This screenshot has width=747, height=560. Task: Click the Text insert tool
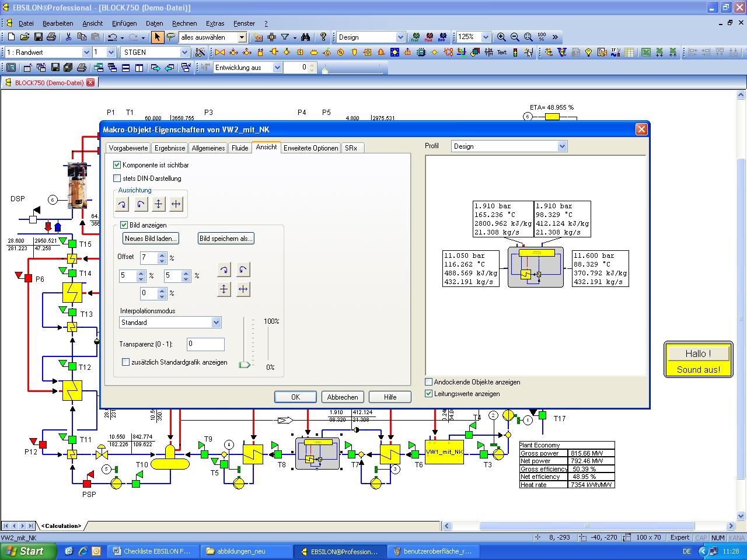502,52
